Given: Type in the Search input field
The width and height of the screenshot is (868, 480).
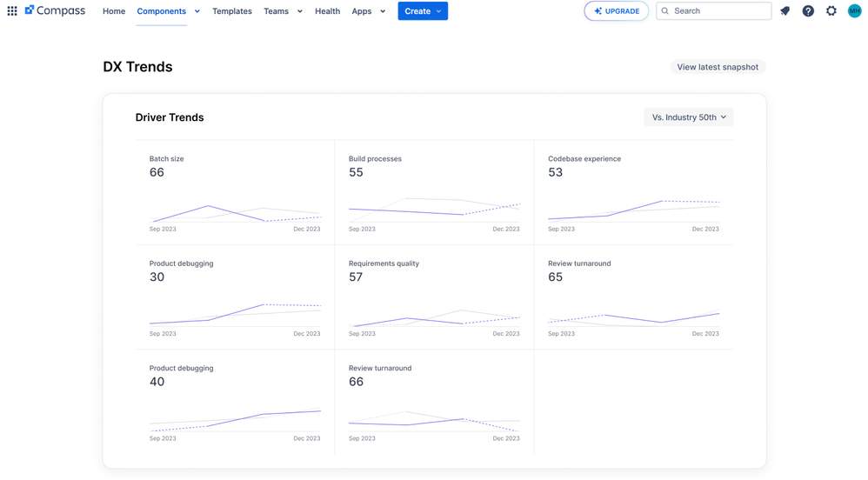Looking at the screenshot, I should tap(720, 11).
